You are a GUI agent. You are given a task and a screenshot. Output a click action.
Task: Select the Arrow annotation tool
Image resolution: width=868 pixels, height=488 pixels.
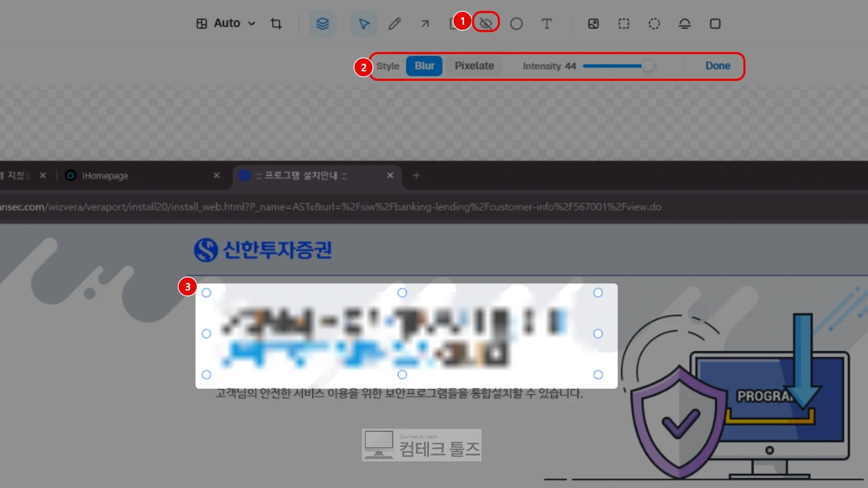[425, 23]
